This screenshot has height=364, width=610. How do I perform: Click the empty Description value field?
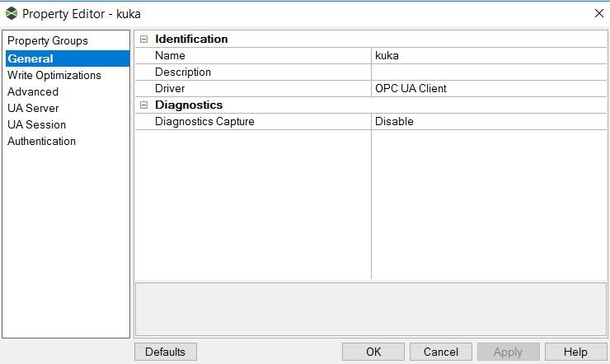point(489,72)
